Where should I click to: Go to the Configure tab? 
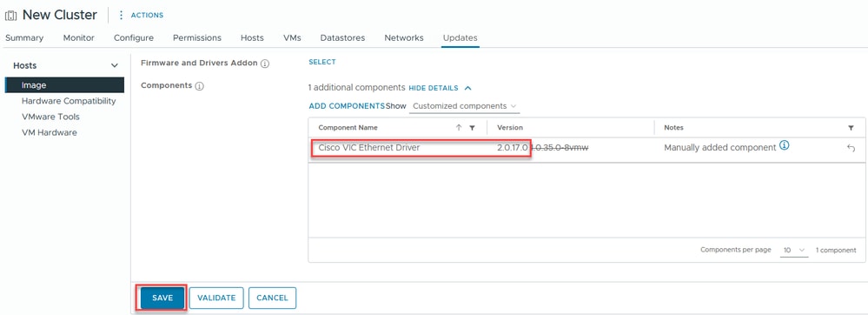pyautogui.click(x=134, y=37)
